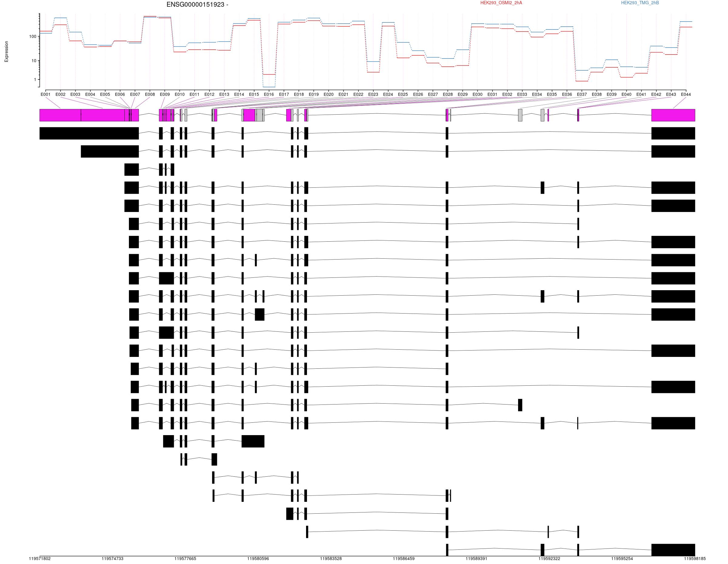
Task: Click genomic coordinate 119574733
Action: [112, 559]
